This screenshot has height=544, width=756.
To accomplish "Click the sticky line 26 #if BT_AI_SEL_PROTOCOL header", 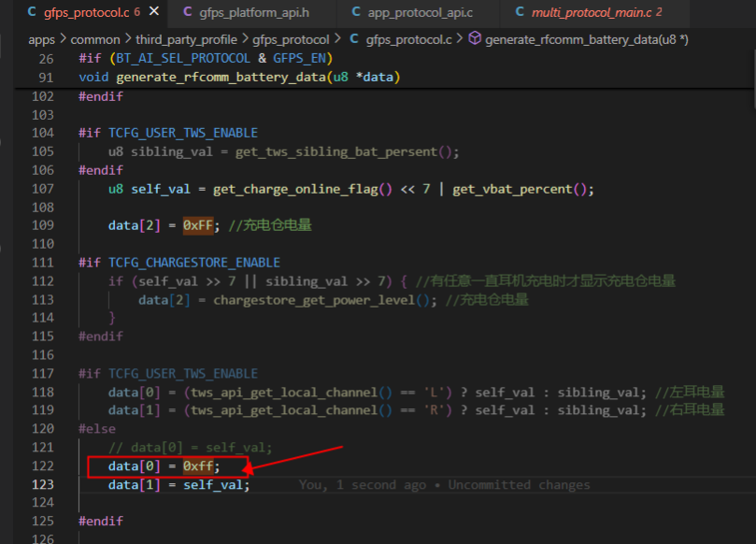I will point(206,58).
